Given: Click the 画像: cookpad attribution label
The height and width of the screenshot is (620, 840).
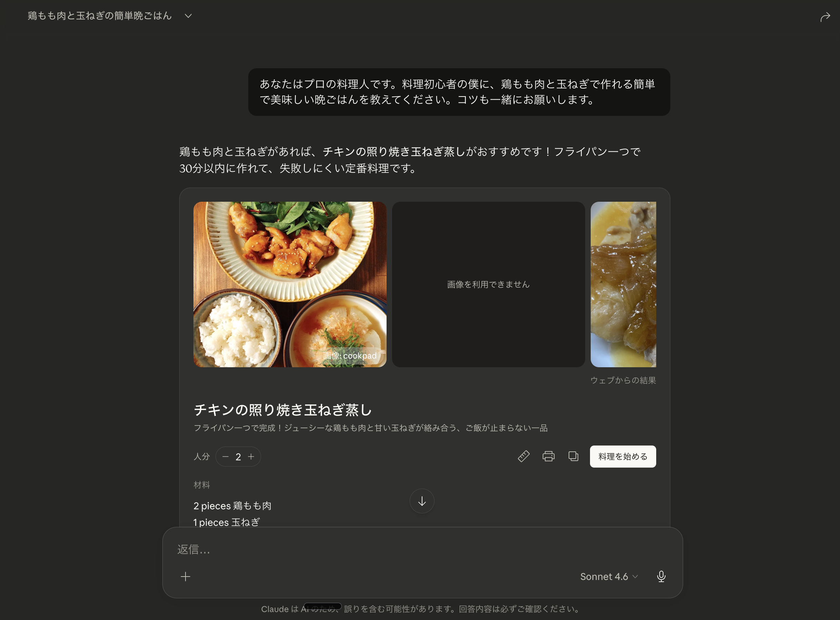Looking at the screenshot, I should [x=349, y=356].
